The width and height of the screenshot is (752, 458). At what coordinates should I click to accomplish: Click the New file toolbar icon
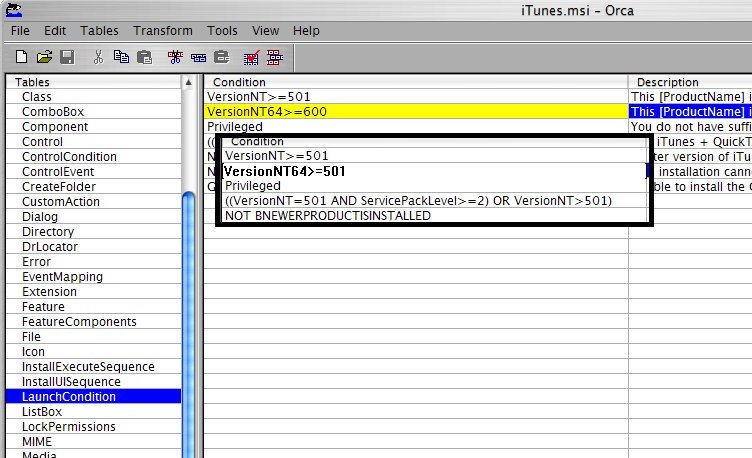point(21,57)
